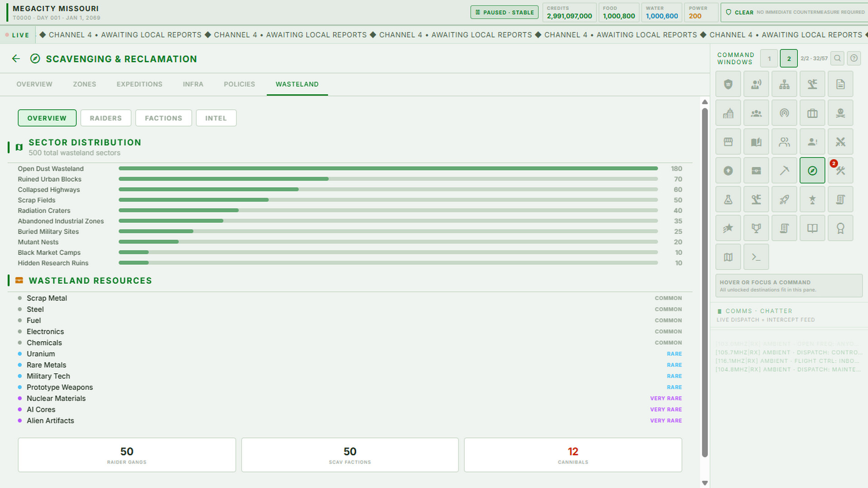Screen dimensions: 868x488
Task: Click the Open Dust Wasteland progress bar
Action: (x=388, y=169)
